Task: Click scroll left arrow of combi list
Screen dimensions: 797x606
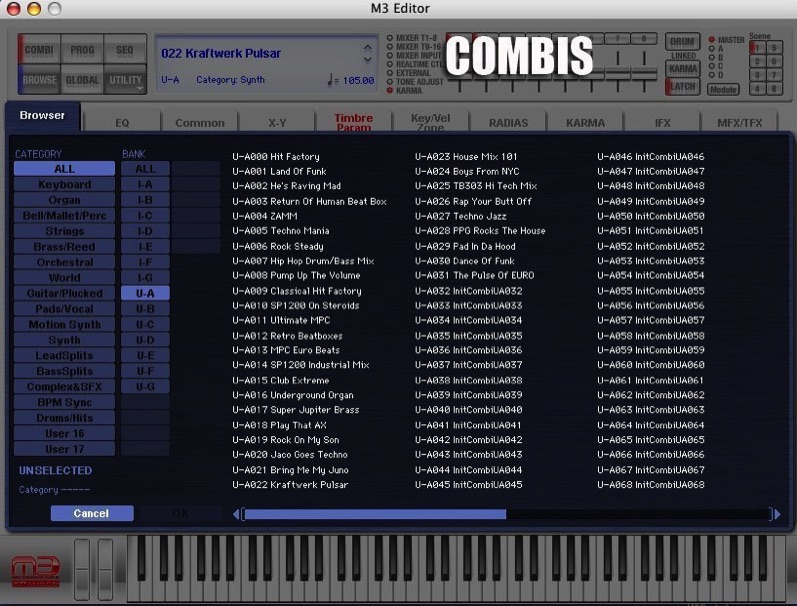Action: point(236,514)
